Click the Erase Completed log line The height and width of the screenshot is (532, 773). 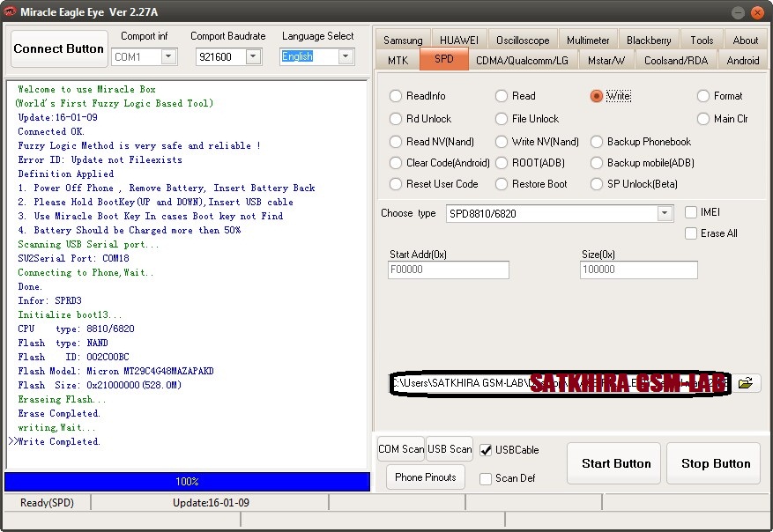click(x=59, y=413)
